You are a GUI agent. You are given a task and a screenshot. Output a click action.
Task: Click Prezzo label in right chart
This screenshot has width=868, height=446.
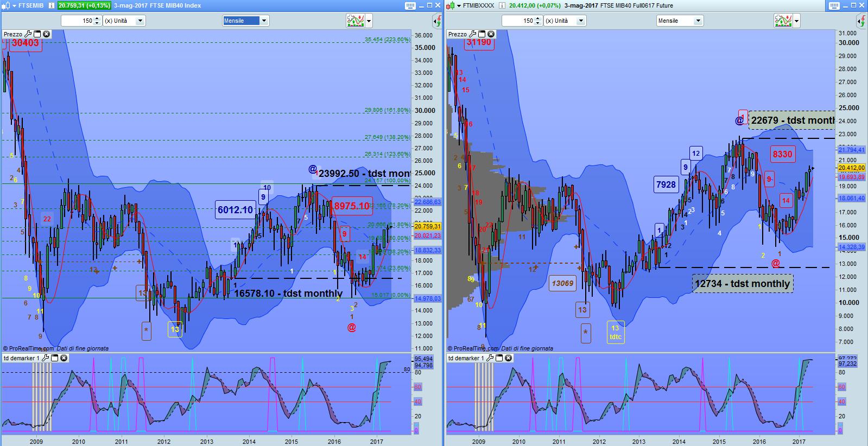458,34
